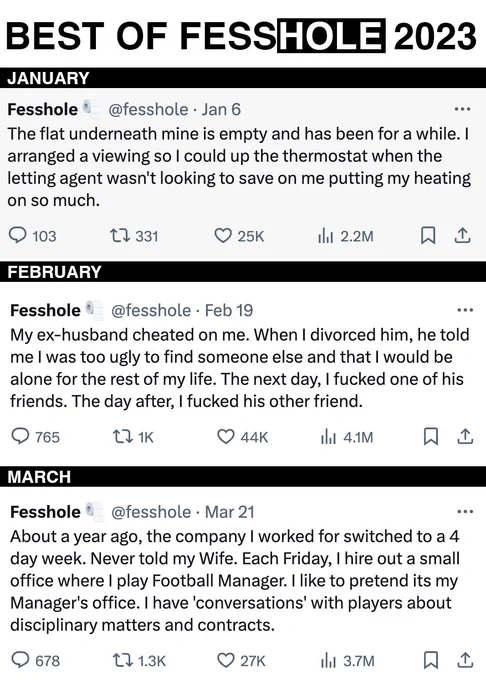Screen dimensions: 486x680
Task: Open replies on the Jan 6 tweet
Action: click(x=33, y=236)
